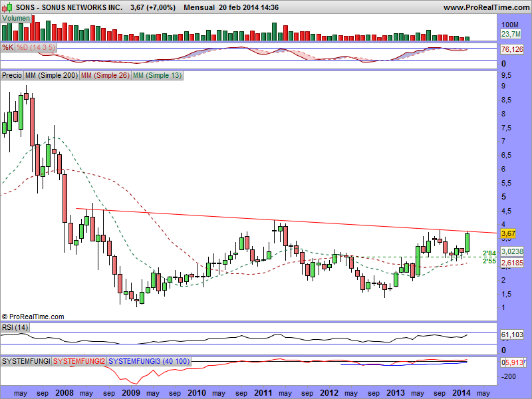Open the %D (14 3 5) settings label
532x399 pixels.
pos(36,47)
